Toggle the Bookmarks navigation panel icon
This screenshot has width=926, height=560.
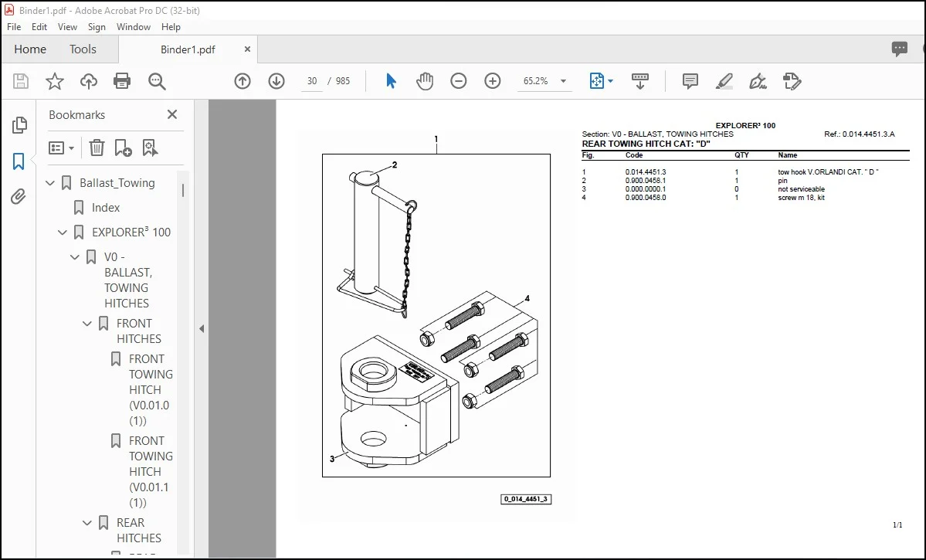pyautogui.click(x=19, y=161)
